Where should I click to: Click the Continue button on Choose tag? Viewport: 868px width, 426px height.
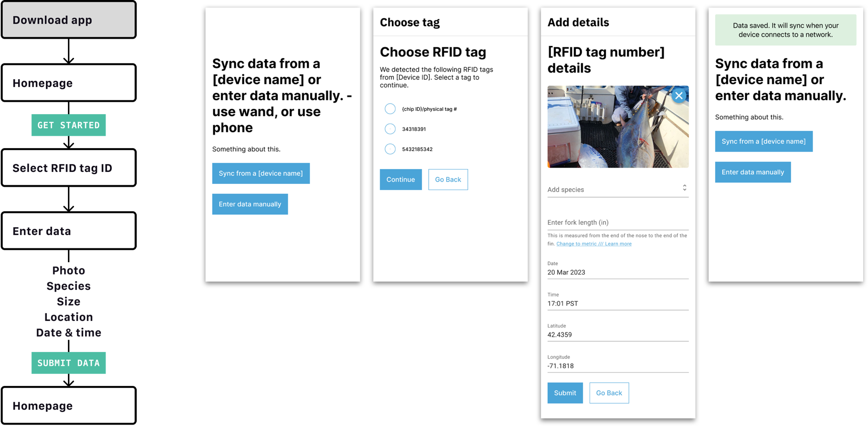(401, 180)
